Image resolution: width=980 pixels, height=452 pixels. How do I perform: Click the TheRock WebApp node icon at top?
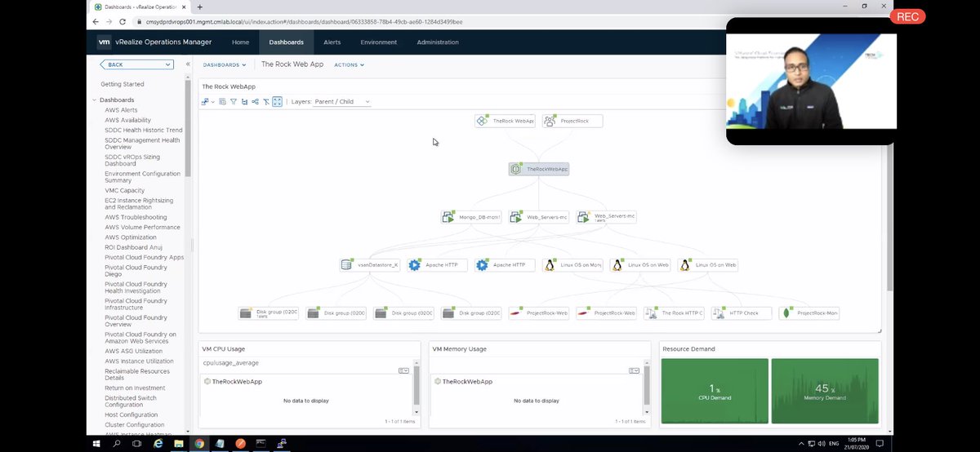(482, 121)
